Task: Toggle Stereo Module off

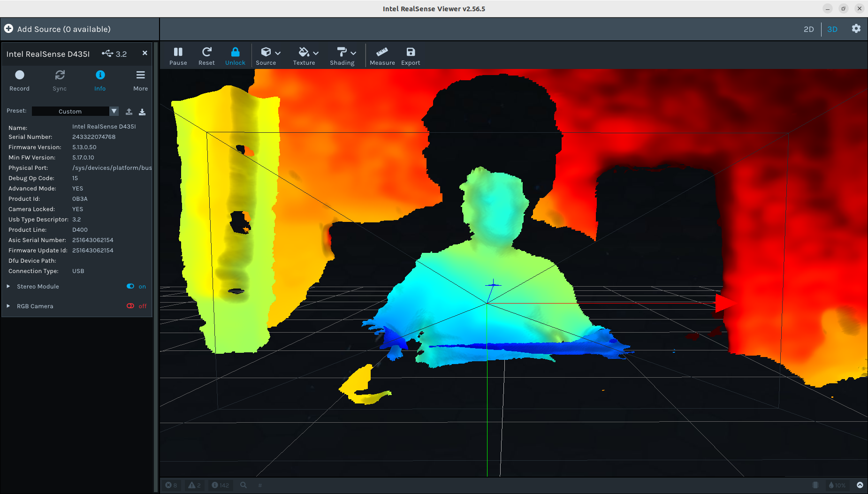Action: pyautogui.click(x=131, y=286)
